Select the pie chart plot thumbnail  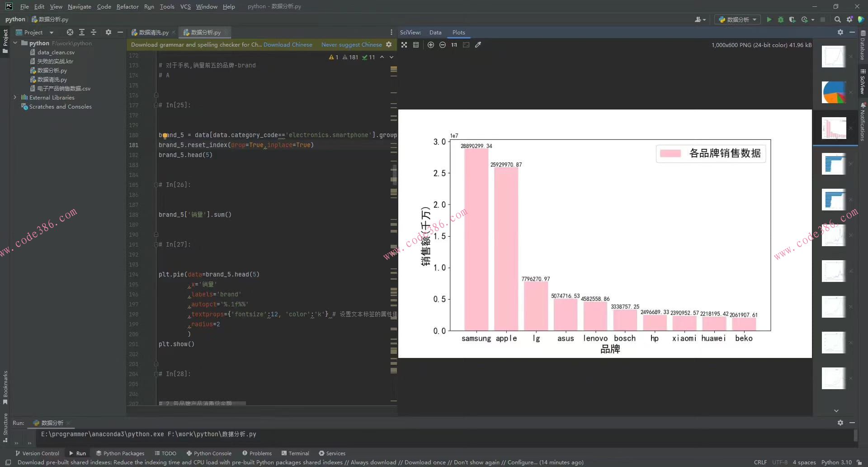(833, 92)
